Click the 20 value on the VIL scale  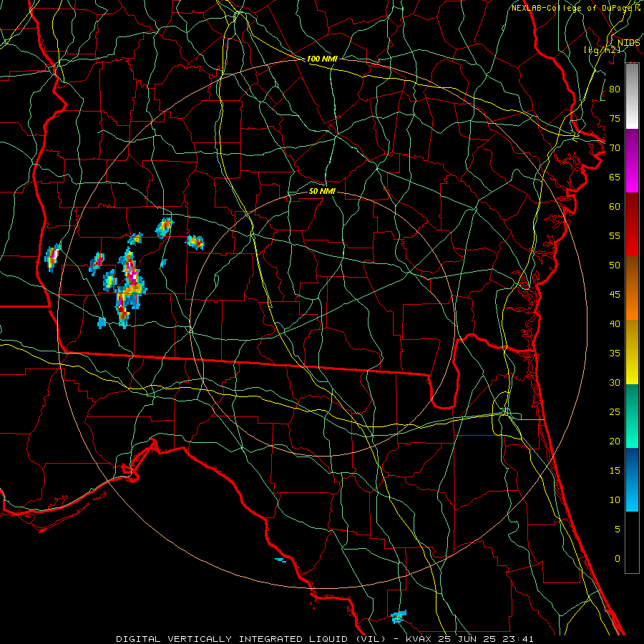615,441
